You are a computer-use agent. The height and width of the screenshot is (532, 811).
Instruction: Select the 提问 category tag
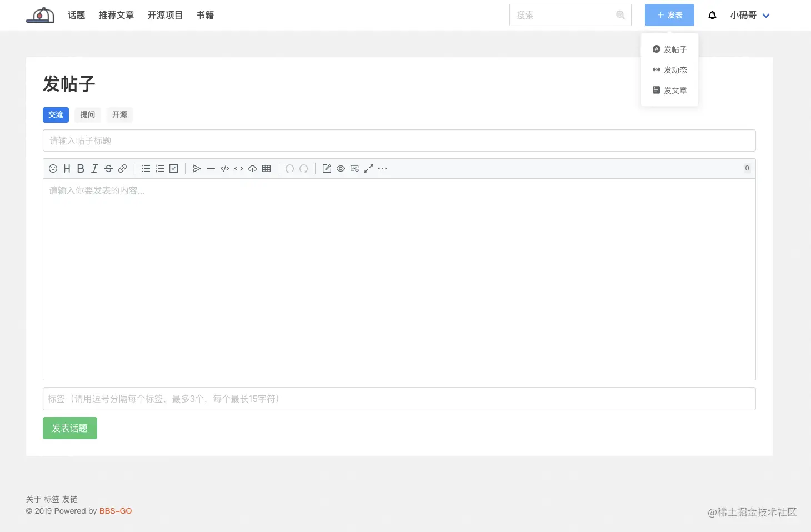point(87,115)
